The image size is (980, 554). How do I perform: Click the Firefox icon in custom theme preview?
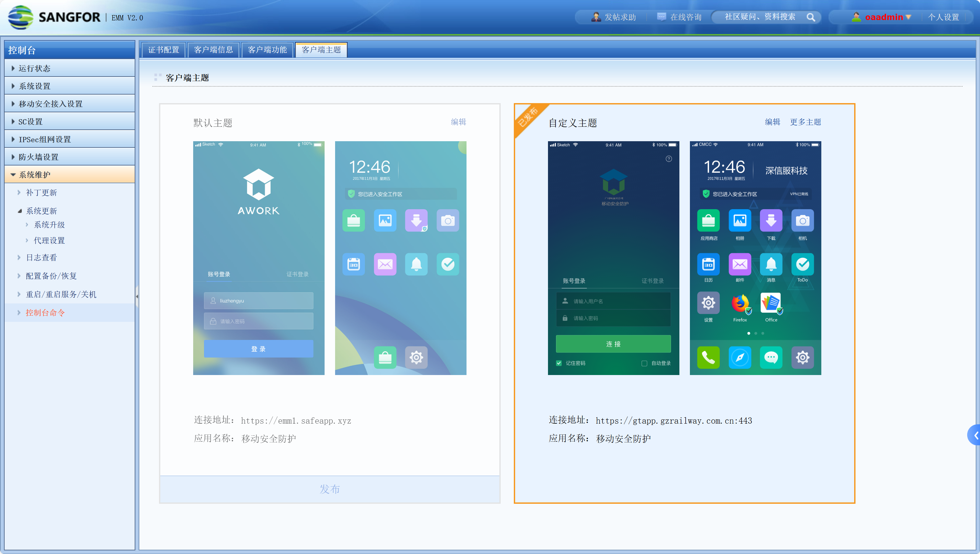(x=740, y=303)
